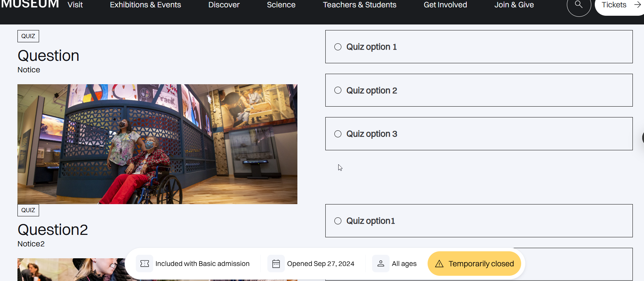Viewport: 644px width, 281px height.
Task: Click the ticket icon beside Basic admission
Action: point(145,264)
